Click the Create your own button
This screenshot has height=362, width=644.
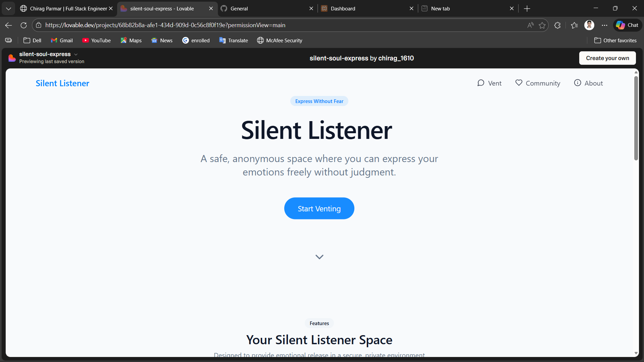(x=607, y=58)
